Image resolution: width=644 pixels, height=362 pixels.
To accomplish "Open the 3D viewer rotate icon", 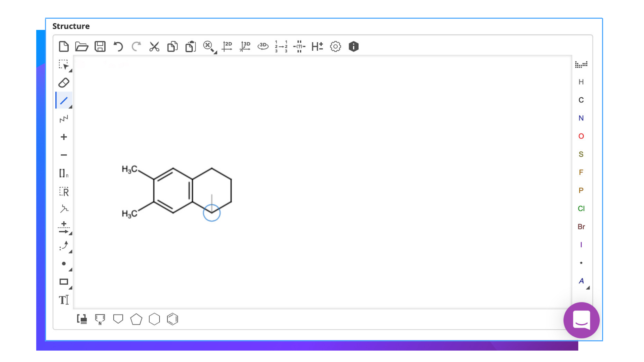I will pyautogui.click(x=263, y=46).
